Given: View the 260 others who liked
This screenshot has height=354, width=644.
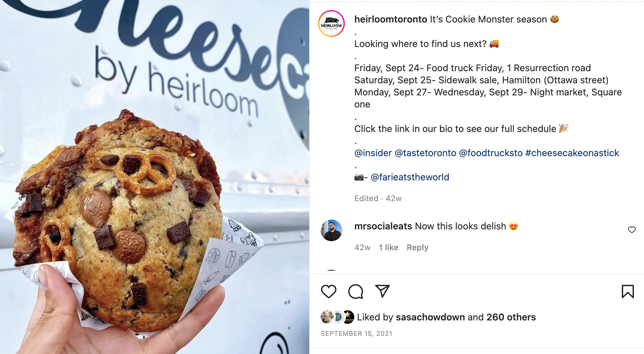Looking at the screenshot, I should [511, 317].
